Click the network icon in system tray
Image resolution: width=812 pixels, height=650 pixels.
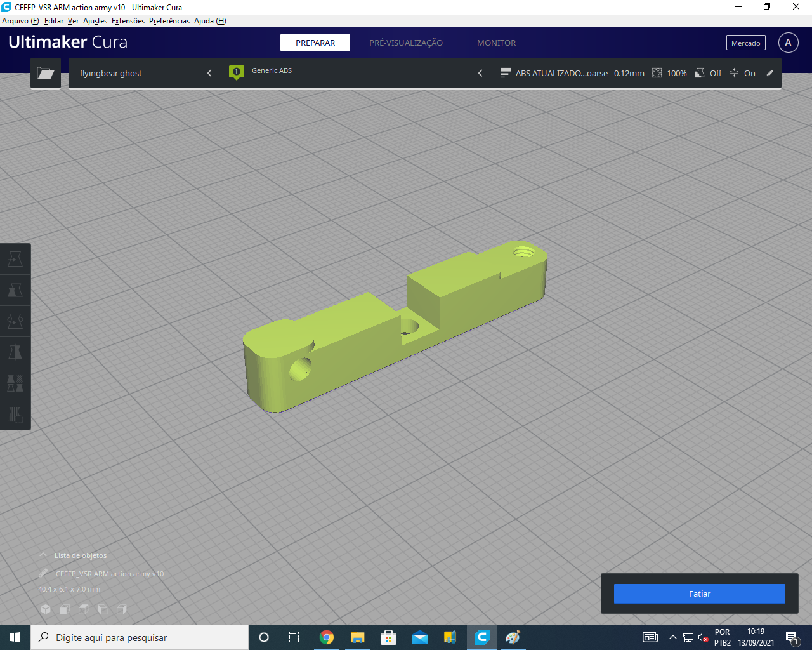point(688,637)
